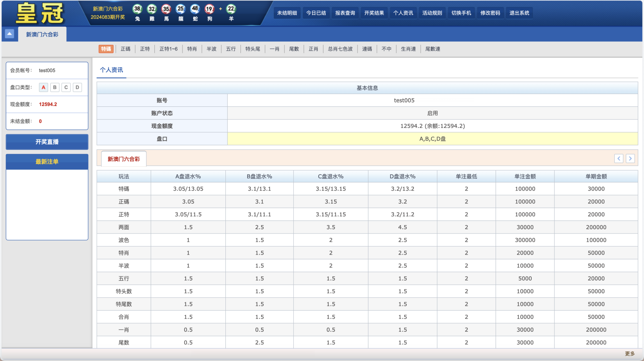Click the 龍 ball numbered 25
Viewport: 644px width, 361px height.
click(181, 9)
